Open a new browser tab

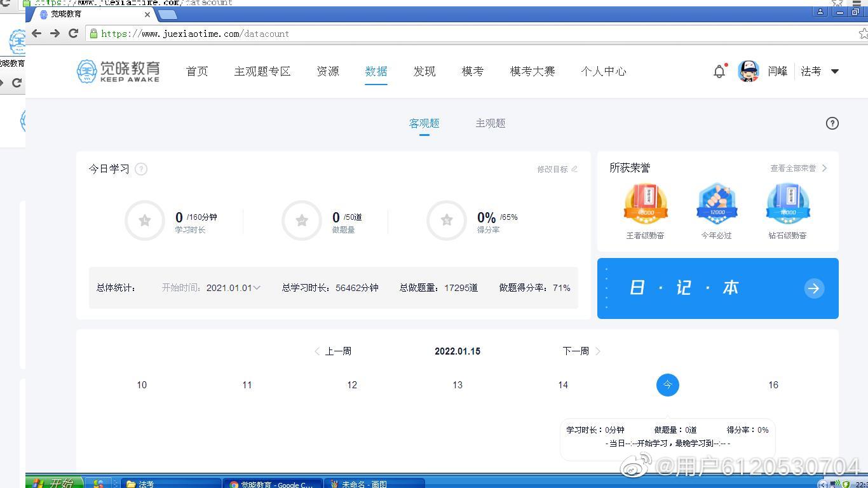point(167,14)
